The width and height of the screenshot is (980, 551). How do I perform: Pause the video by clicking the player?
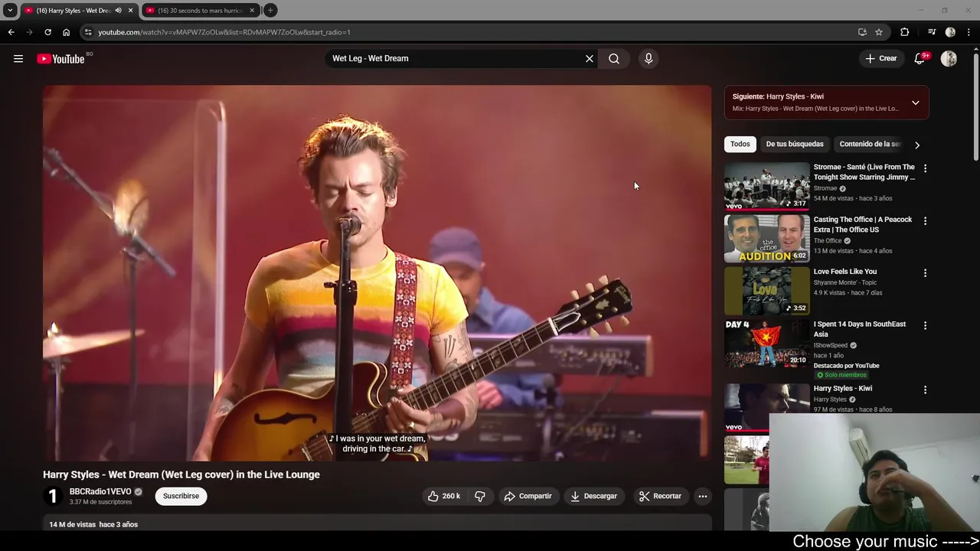pyautogui.click(x=377, y=273)
